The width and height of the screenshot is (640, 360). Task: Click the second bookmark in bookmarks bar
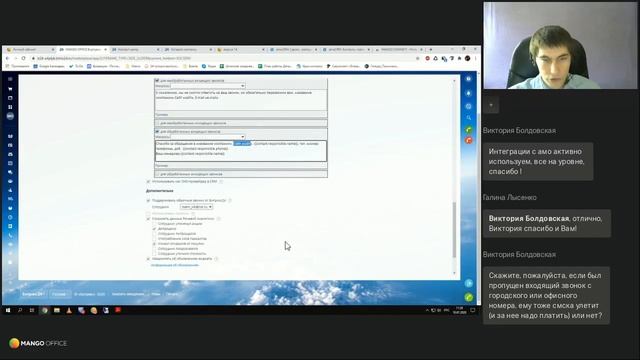49,66
